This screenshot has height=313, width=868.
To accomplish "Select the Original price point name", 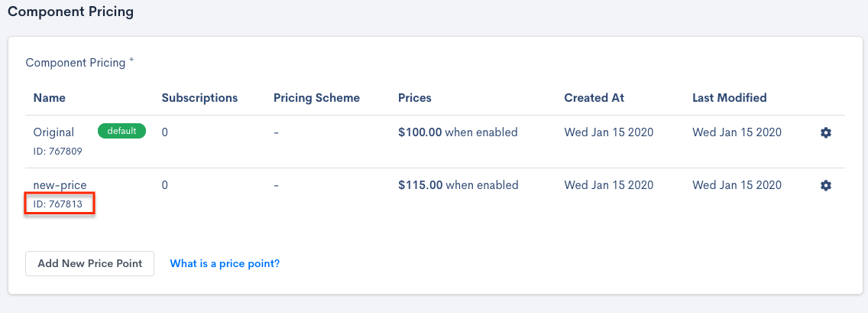I will [x=53, y=132].
